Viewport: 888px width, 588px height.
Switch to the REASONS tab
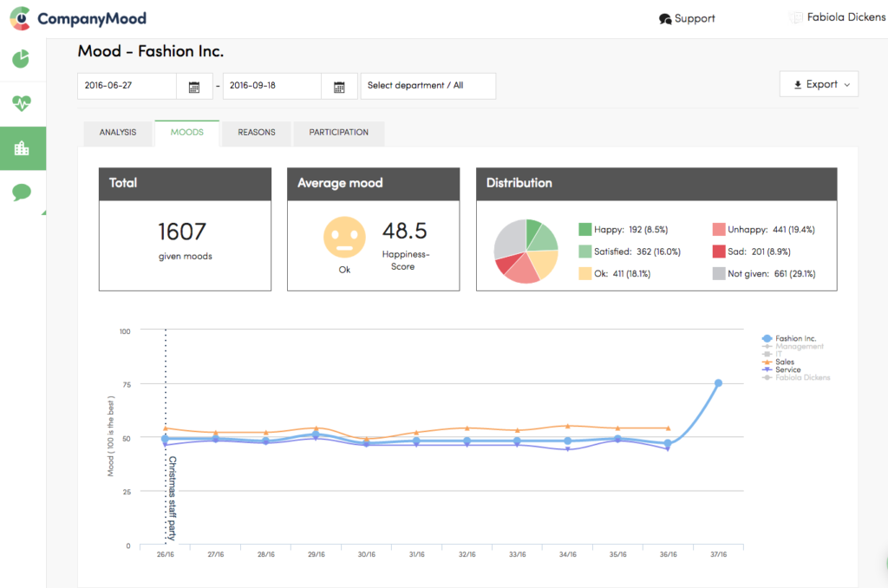click(x=257, y=133)
